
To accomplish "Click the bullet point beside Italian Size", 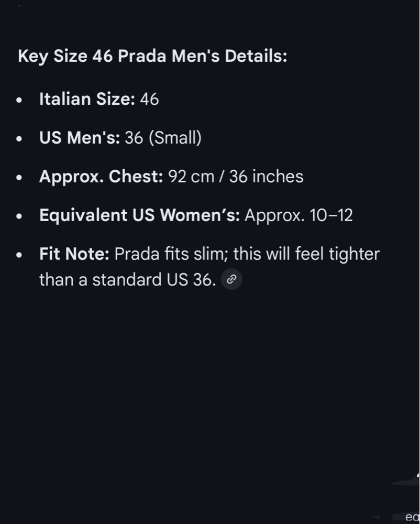I will pos(19,100).
